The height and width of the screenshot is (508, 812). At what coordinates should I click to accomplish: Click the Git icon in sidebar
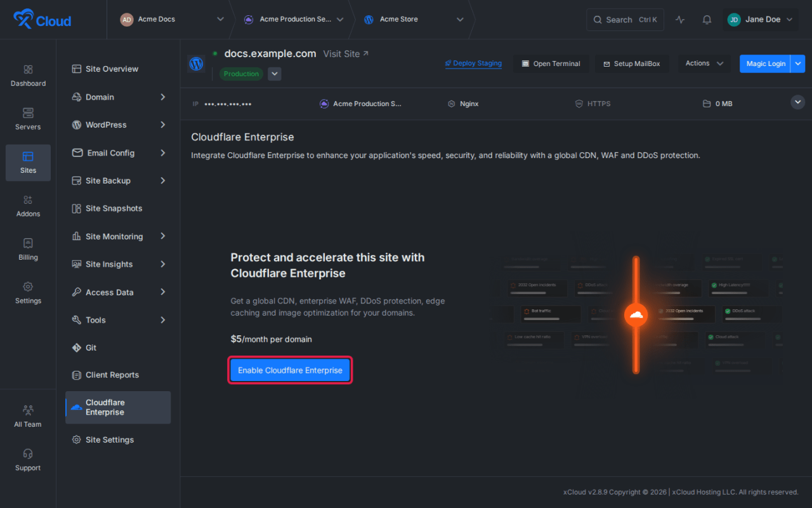(76, 347)
